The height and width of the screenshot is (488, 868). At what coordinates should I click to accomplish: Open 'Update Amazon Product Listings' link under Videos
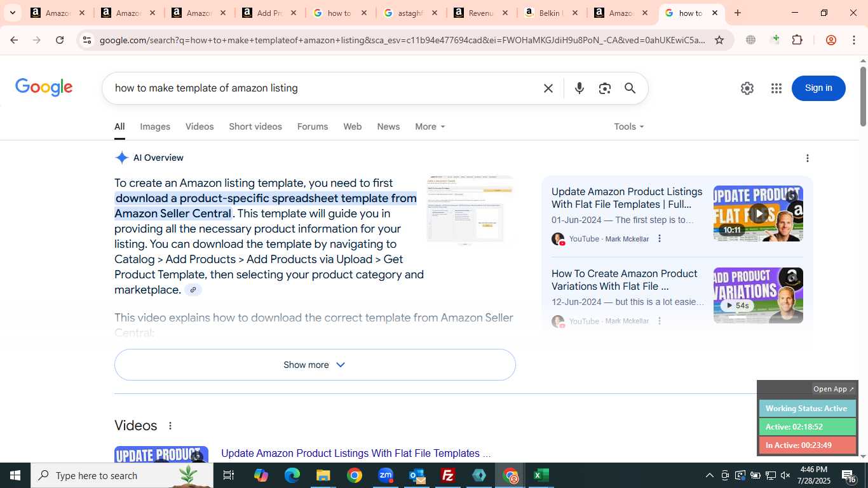click(x=356, y=453)
